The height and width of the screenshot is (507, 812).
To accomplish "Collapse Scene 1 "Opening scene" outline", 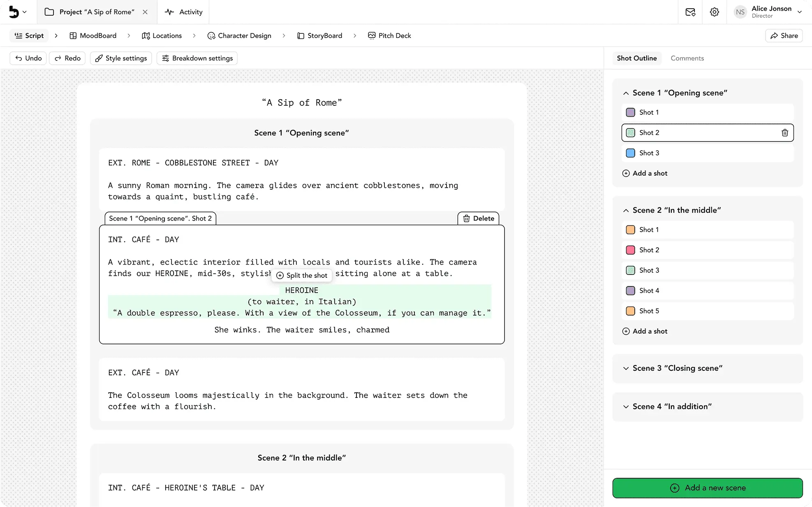I will pos(626,93).
